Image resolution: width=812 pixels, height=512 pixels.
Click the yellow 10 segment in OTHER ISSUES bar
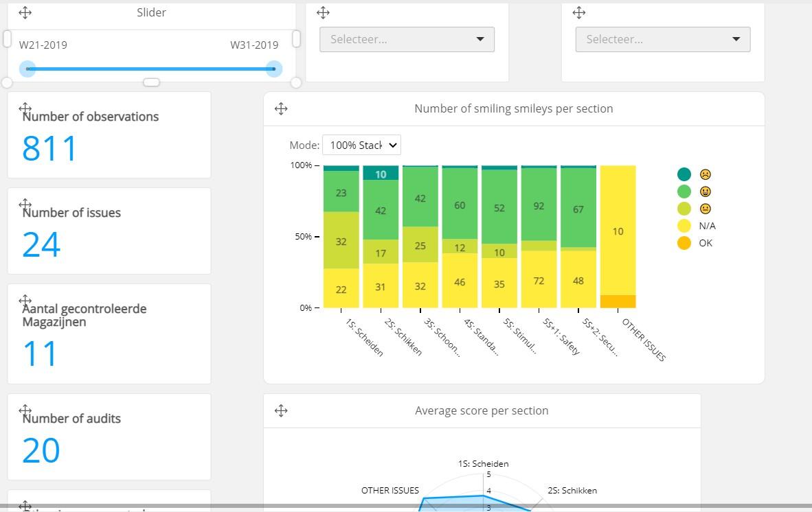[618, 231]
